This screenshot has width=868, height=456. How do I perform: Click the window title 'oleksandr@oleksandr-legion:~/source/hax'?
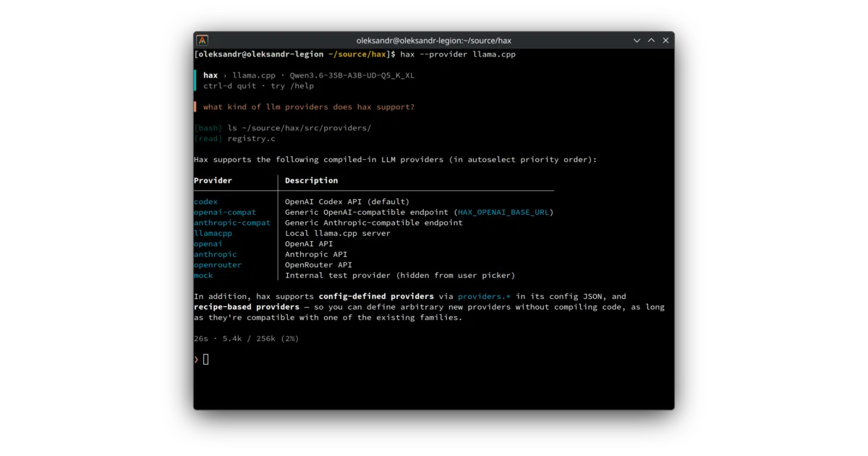434,41
